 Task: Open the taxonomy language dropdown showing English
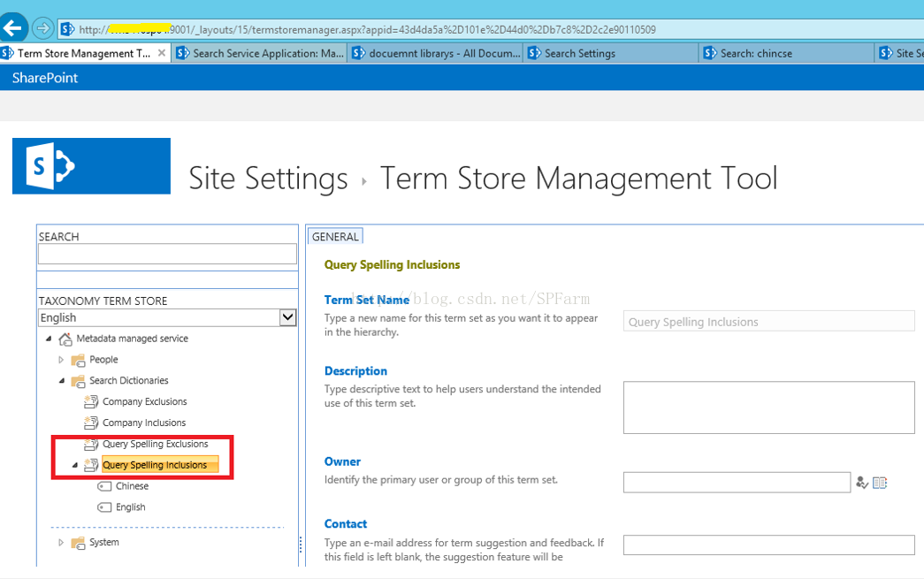pos(287,317)
